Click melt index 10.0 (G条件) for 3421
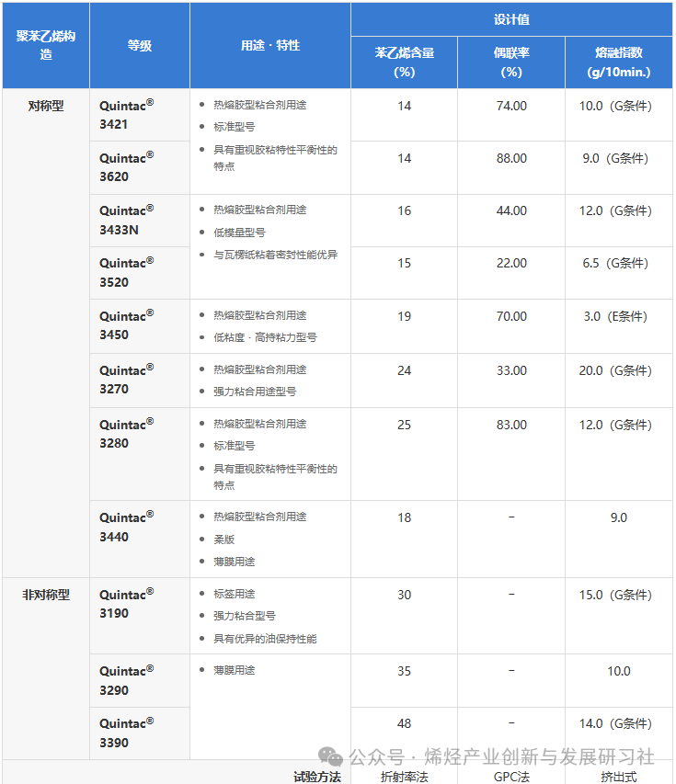The image size is (676, 784). (x=616, y=106)
